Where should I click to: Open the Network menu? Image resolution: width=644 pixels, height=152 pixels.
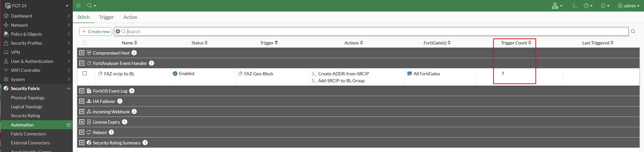point(37,25)
